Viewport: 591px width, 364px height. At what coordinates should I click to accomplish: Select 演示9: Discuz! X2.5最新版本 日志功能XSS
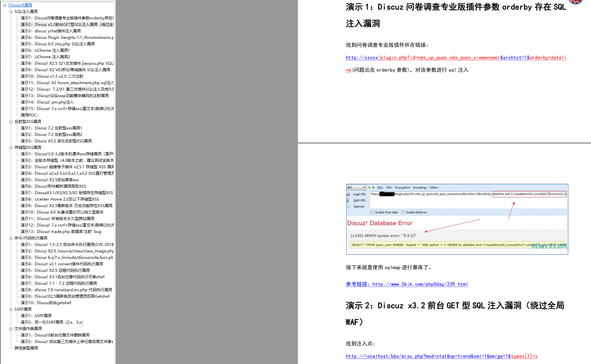[x=66, y=206]
